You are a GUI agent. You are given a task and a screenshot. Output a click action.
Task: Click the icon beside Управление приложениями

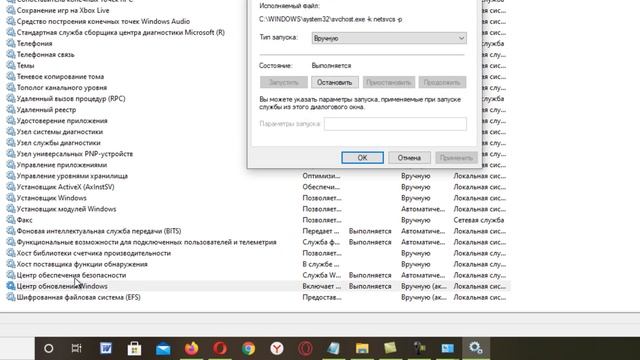(x=11, y=165)
